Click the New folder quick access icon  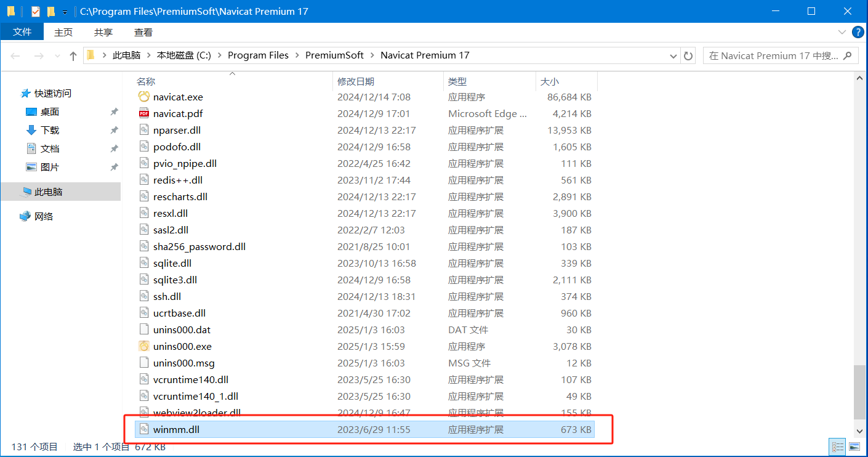click(51, 11)
